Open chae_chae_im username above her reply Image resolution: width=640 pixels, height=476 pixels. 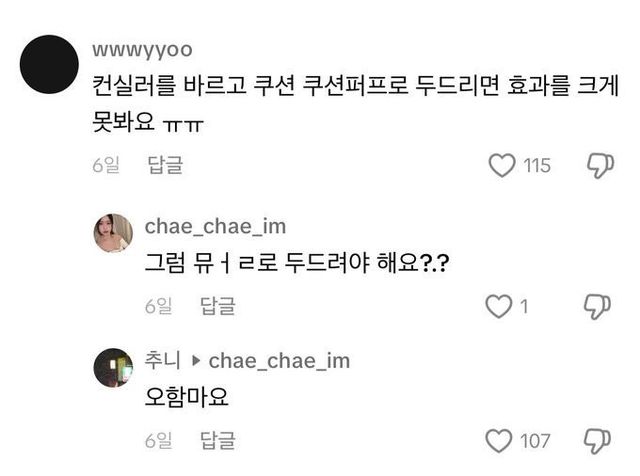point(215,226)
